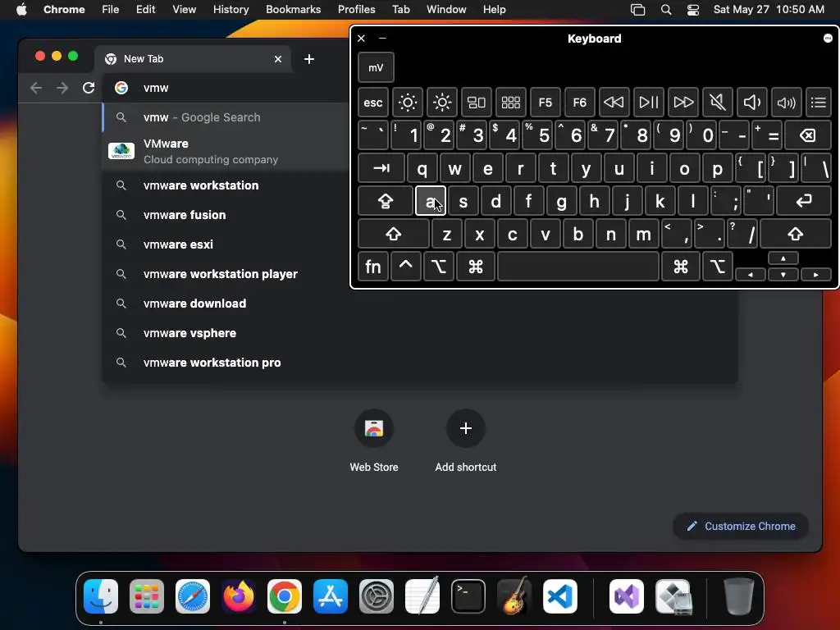This screenshot has height=630, width=840.
Task: Toggle the right shift key
Action: (x=796, y=234)
